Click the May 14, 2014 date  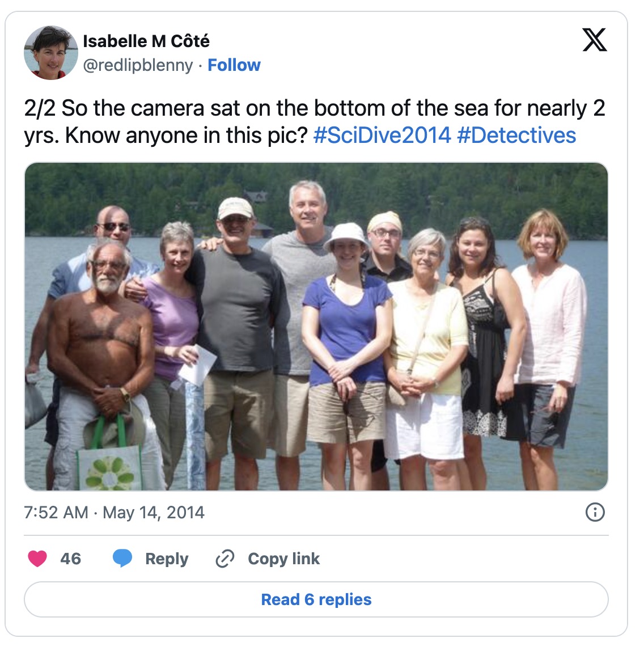pos(154,513)
